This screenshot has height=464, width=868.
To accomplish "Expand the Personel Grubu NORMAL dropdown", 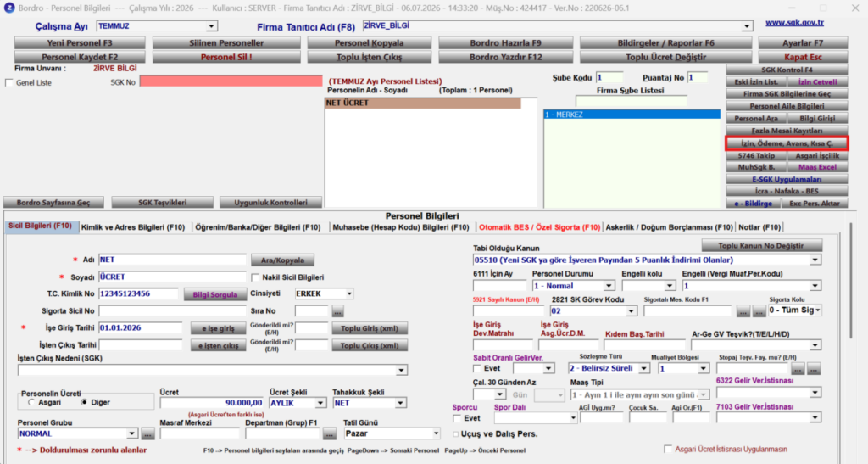I will pyautogui.click(x=131, y=433).
